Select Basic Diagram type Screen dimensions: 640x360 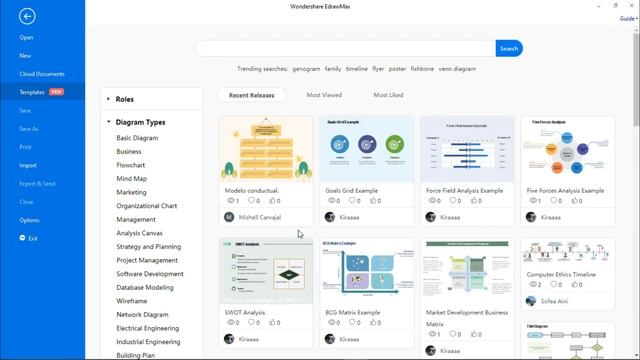tap(137, 138)
